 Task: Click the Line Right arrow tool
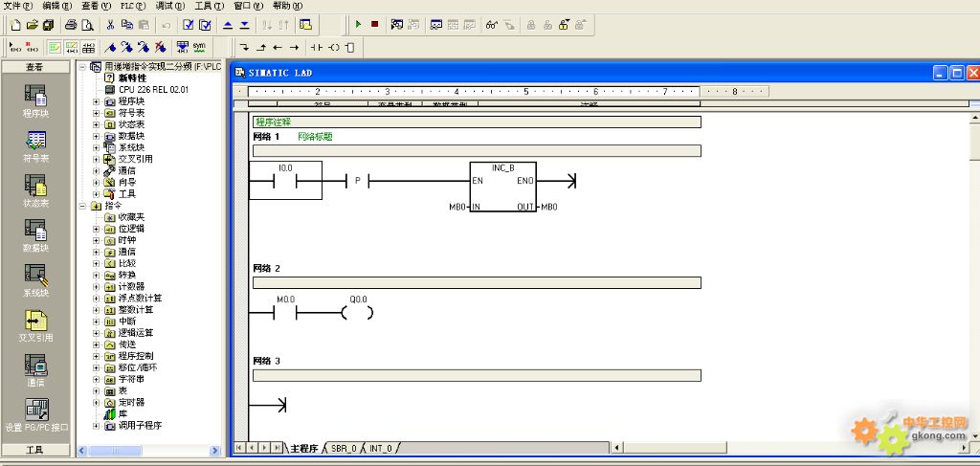pyautogui.click(x=294, y=47)
